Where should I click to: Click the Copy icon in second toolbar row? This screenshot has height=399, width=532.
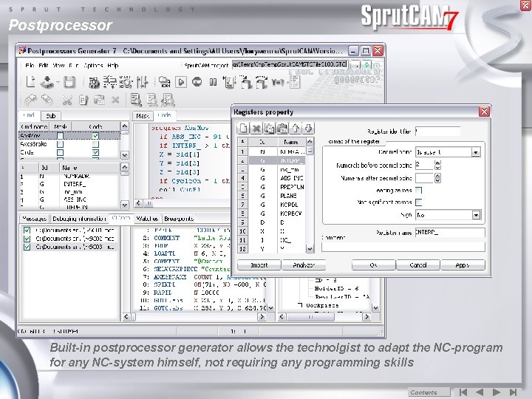pyautogui.click(x=83, y=100)
